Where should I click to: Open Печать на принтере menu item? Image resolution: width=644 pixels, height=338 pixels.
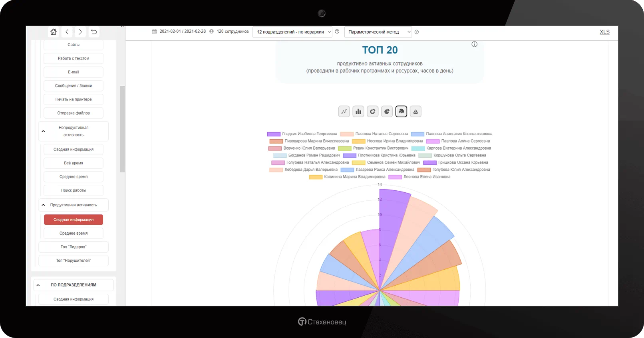[74, 99]
